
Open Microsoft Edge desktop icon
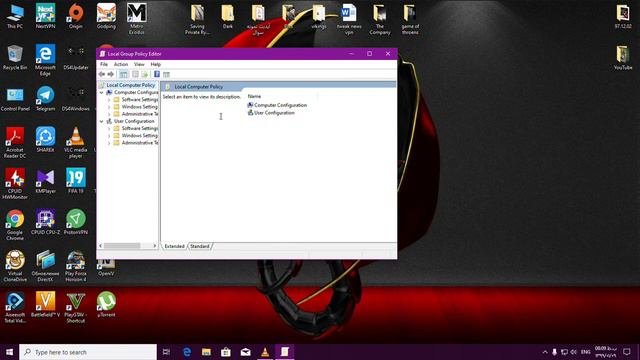[x=45, y=60]
